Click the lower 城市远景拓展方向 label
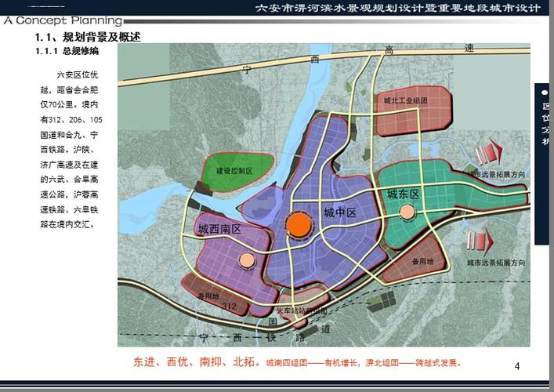This screenshot has width=554, height=392. 496,263
